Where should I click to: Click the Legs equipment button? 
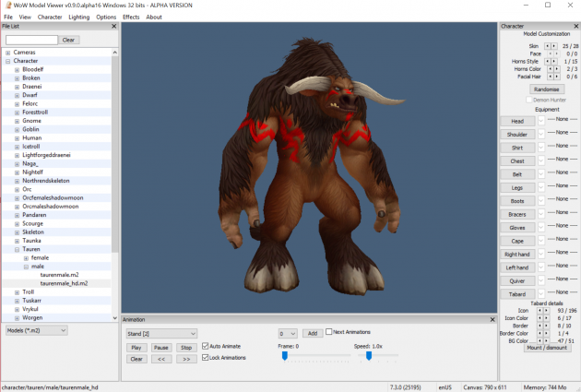tap(517, 187)
